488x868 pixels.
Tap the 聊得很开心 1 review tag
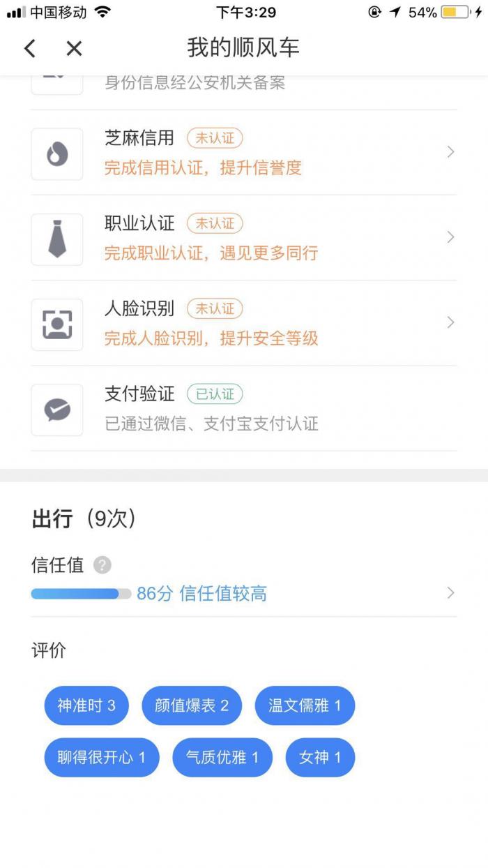[102, 757]
